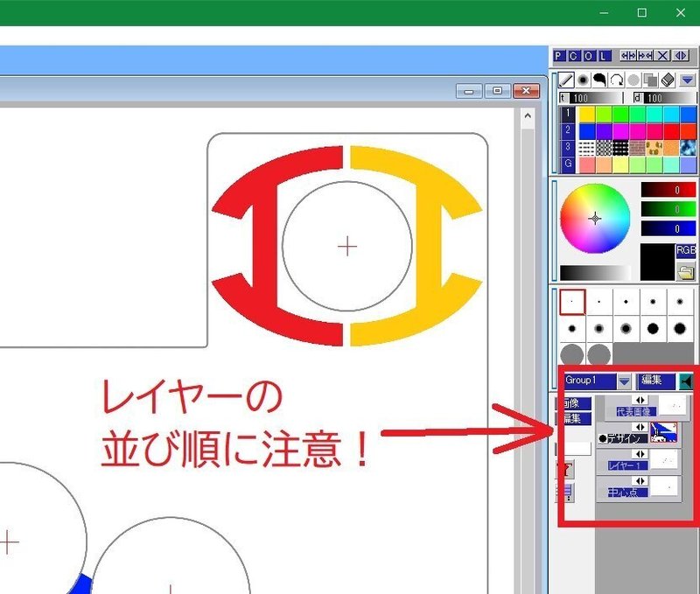Click the center of the color wheel

coord(595,219)
